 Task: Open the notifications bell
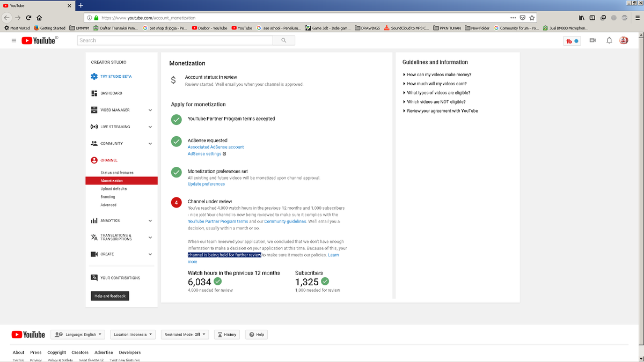[x=609, y=40]
